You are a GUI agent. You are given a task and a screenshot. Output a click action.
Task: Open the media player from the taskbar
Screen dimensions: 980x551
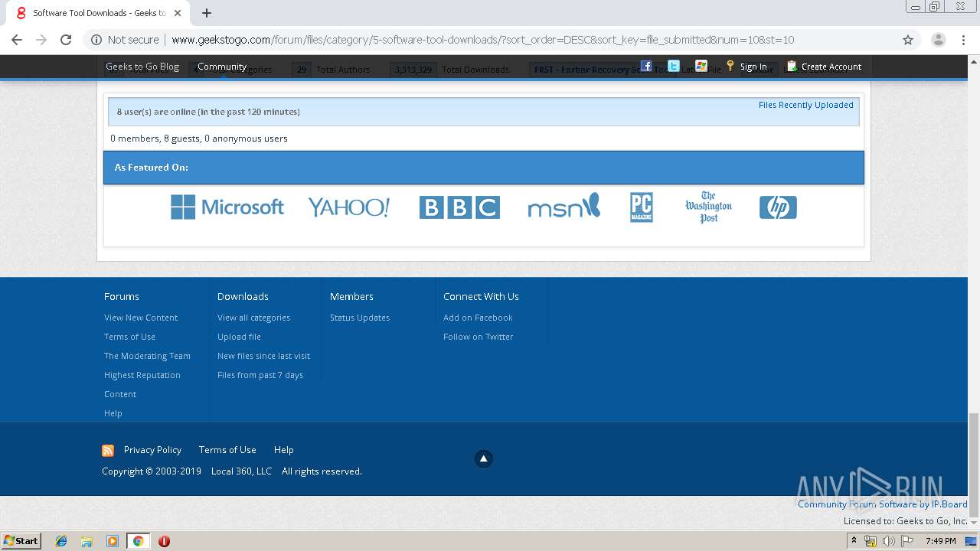click(113, 541)
